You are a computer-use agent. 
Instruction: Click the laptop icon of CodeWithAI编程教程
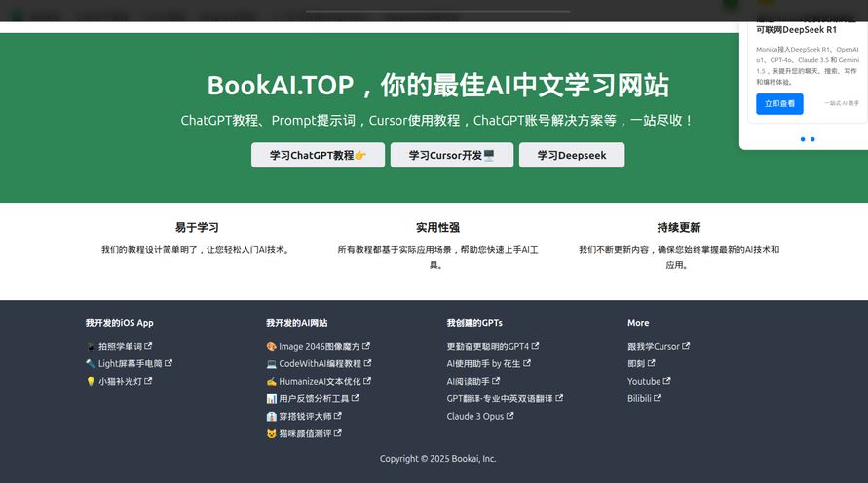pos(271,363)
